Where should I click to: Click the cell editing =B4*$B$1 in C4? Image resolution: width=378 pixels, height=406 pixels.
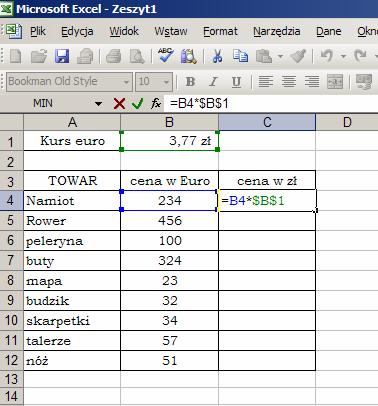pyautogui.click(x=267, y=201)
